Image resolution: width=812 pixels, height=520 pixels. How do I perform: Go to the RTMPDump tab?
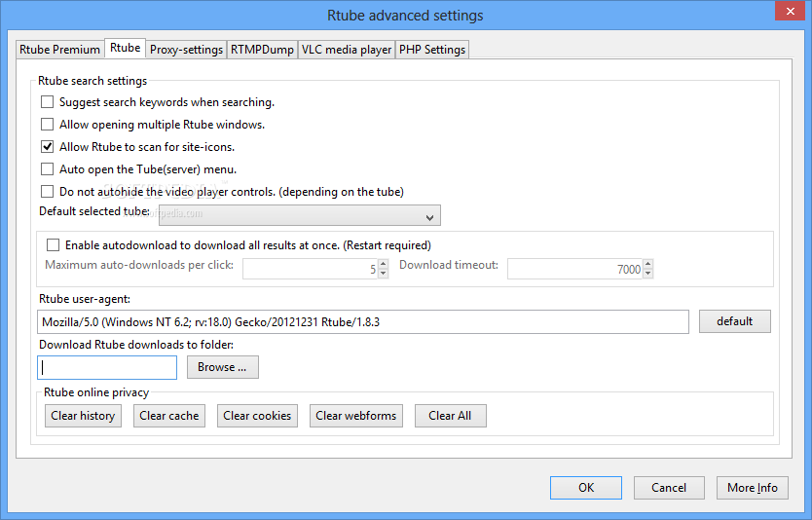point(262,50)
